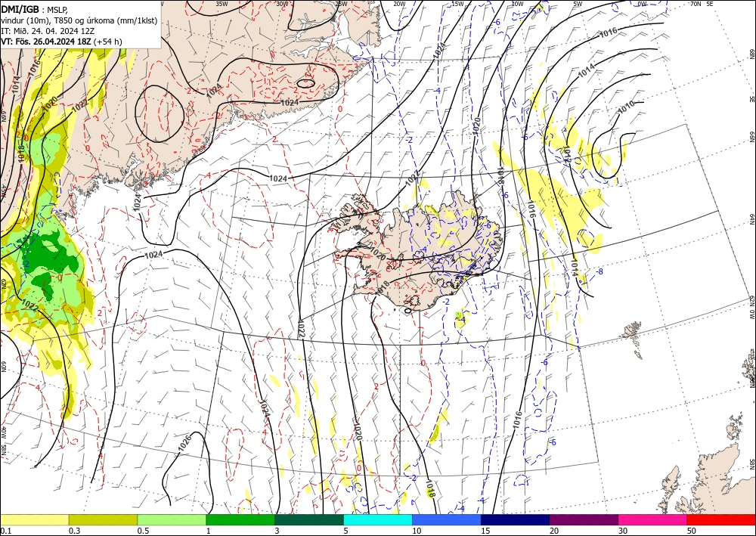Click the '5W' longitude label at top

tap(578, 4)
